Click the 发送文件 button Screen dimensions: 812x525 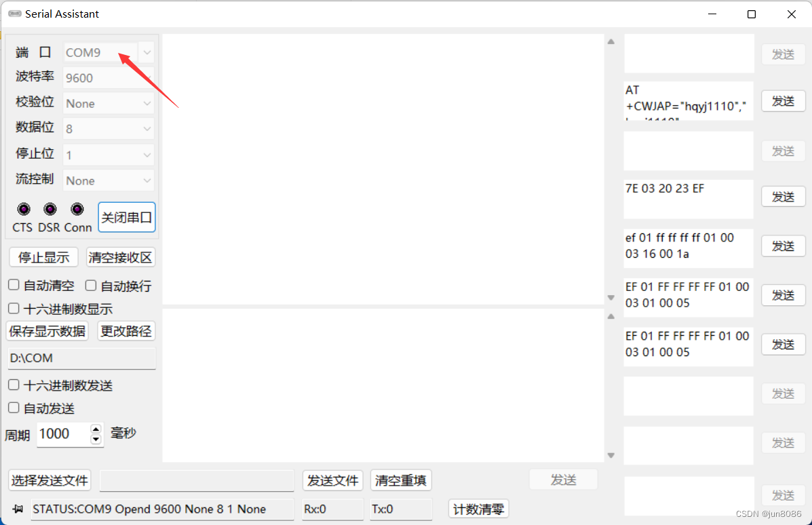[332, 480]
